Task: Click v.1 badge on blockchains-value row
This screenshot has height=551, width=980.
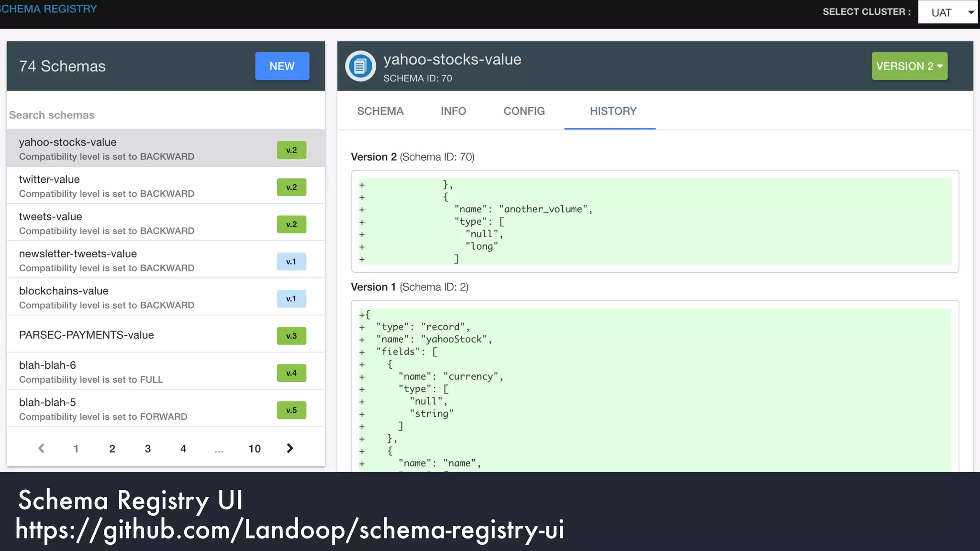Action: tap(291, 298)
